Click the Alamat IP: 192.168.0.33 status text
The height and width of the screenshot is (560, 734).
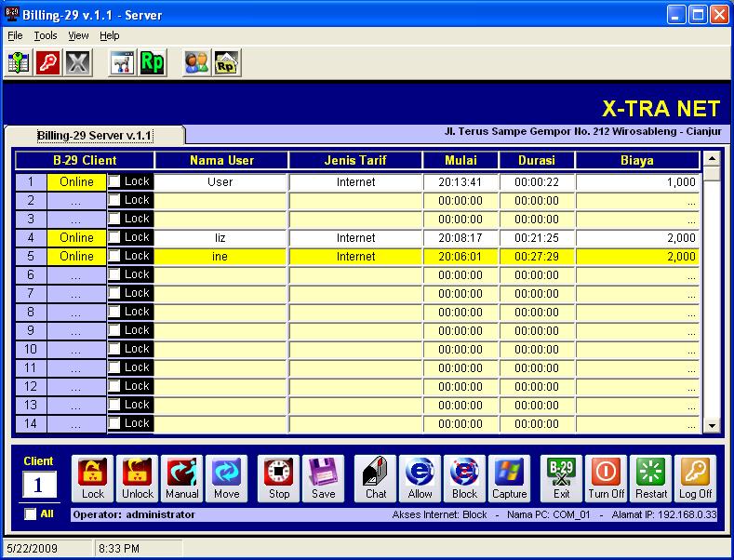[664, 514]
